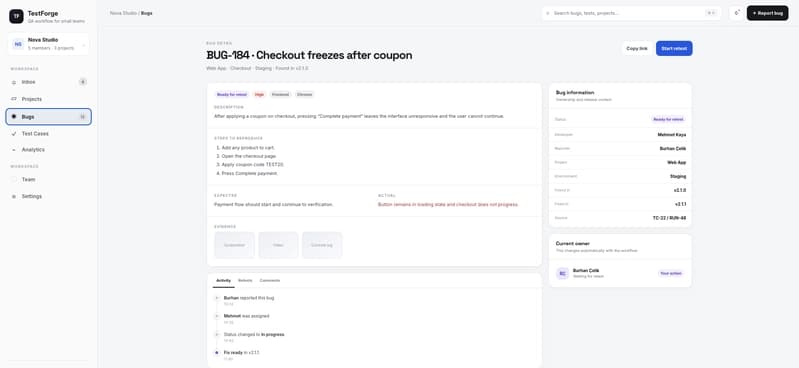Click the Team icon in the sidebar
The image size is (799, 368).
pos(14,179)
